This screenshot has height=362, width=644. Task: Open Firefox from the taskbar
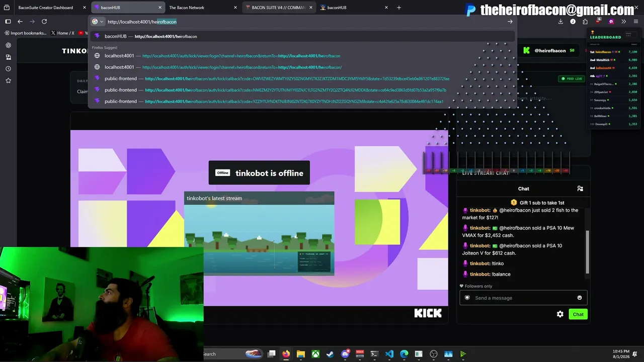click(x=286, y=354)
